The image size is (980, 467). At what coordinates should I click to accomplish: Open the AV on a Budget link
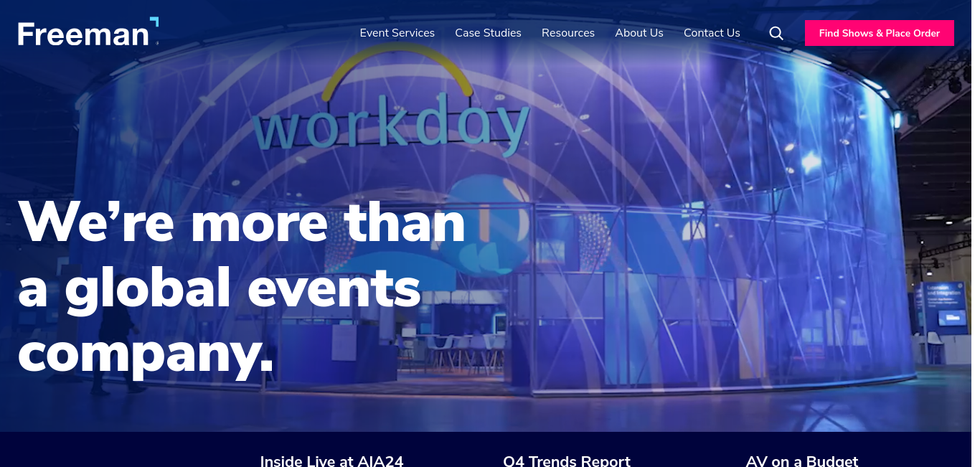click(802, 461)
